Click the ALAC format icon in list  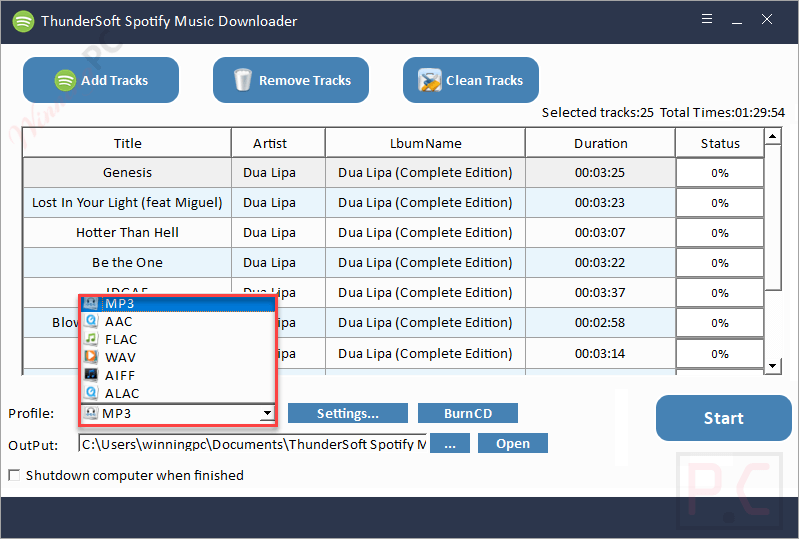point(91,393)
